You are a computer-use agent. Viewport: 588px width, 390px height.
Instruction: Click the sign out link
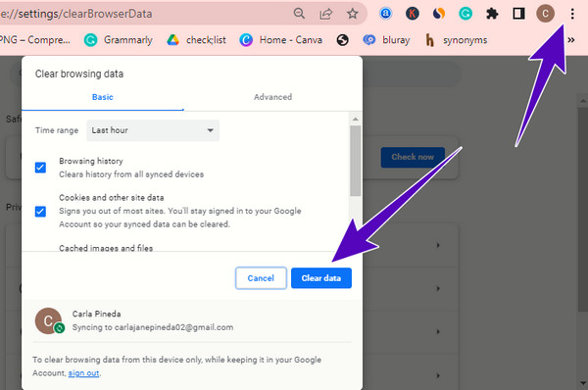(x=83, y=373)
